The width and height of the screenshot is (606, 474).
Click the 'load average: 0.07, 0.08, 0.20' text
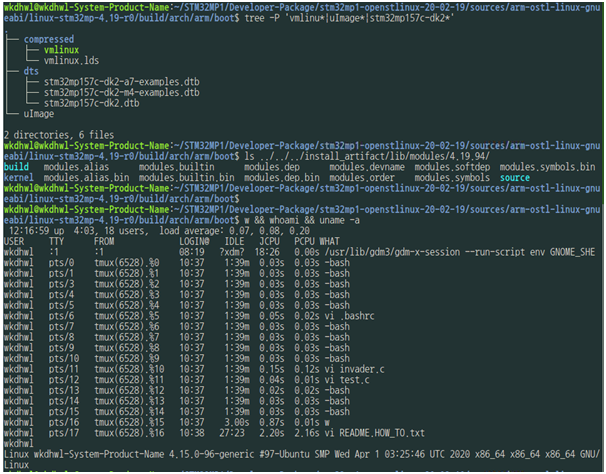coord(235,231)
